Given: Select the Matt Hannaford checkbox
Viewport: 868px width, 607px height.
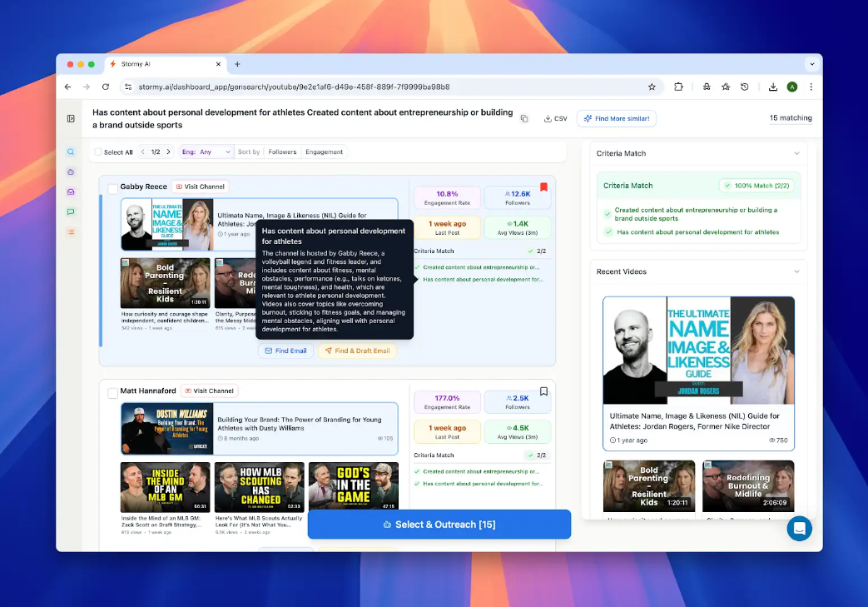Looking at the screenshot, I should point(113,393).
